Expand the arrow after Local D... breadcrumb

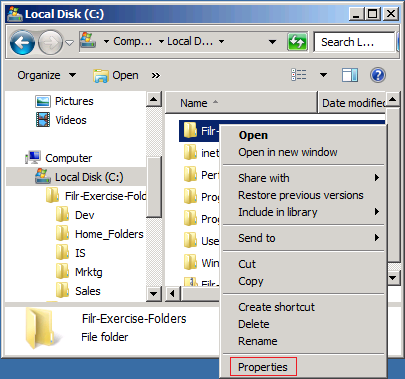[x=221, y=42]
